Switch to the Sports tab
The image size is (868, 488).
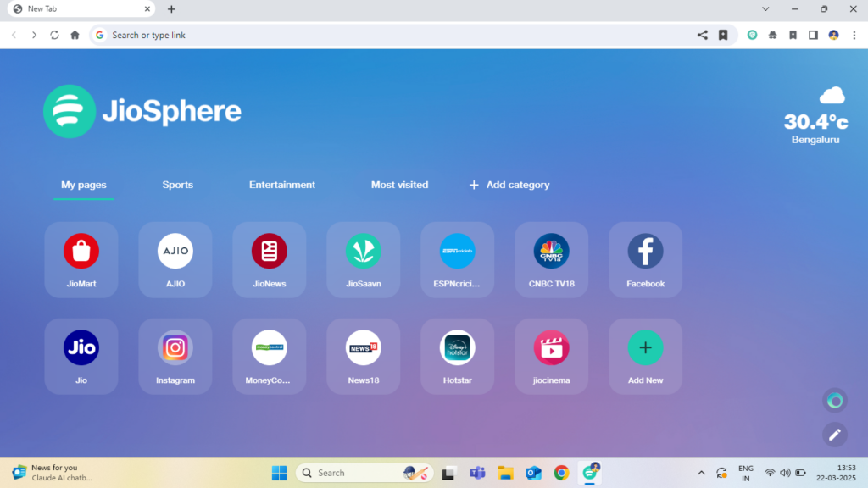tap(178, 185)
